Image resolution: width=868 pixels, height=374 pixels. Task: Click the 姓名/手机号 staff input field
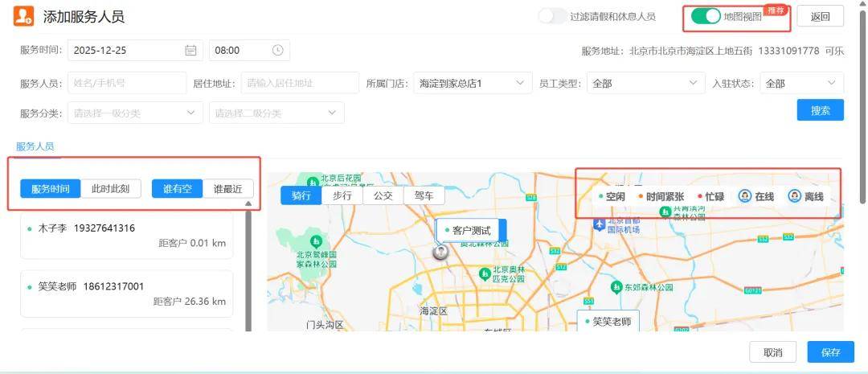tap(126, 83)
